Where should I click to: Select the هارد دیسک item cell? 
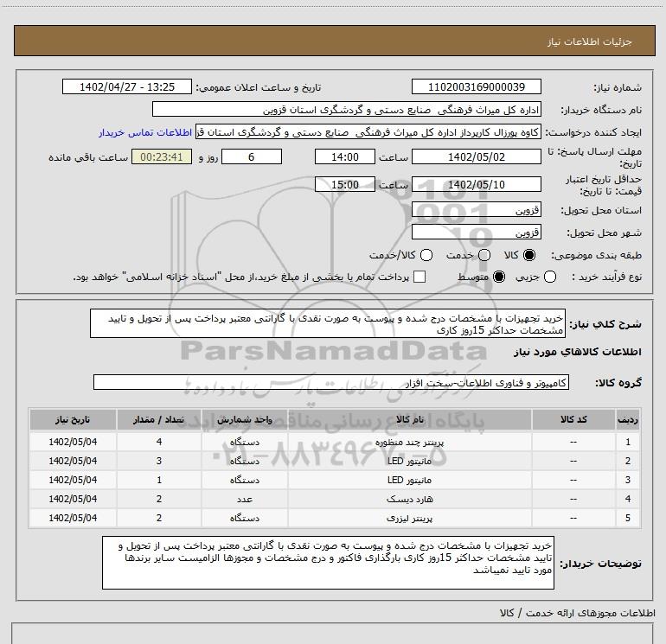point(409,500)
